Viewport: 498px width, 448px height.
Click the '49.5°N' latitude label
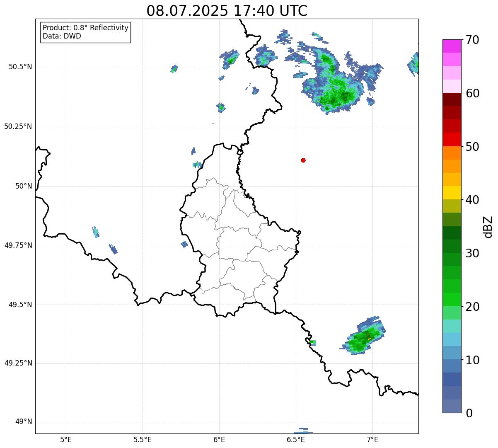[20, 305]
